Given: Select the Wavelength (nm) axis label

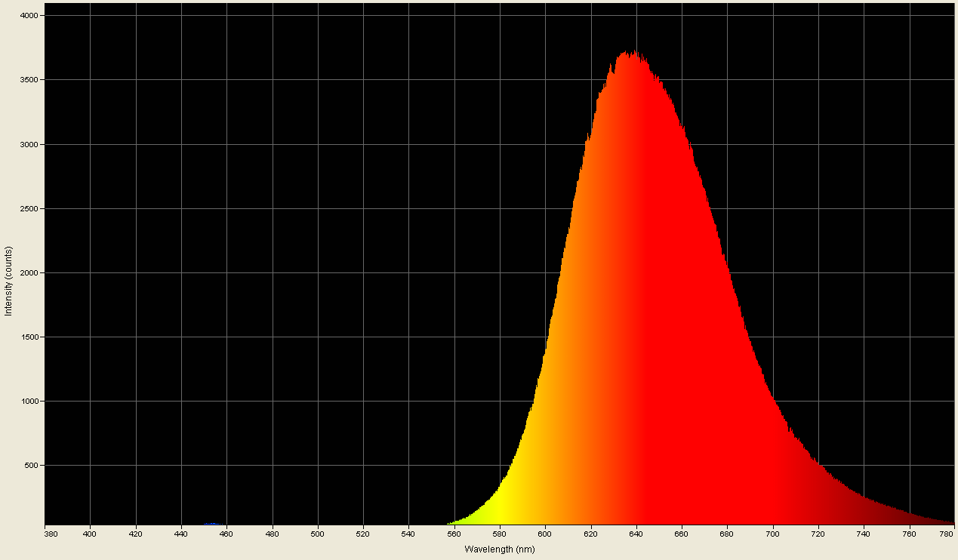Looking at the screenshot, I should 497,550.
